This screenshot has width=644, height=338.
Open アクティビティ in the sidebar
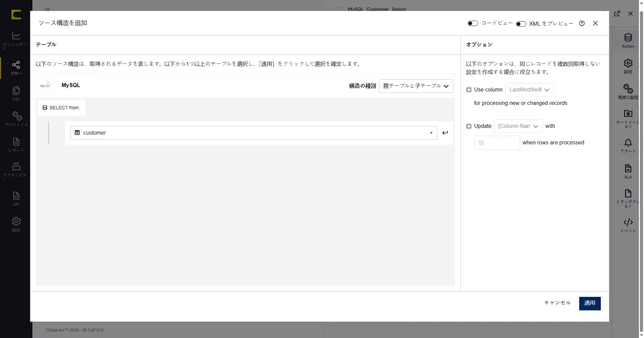point(16,171)
